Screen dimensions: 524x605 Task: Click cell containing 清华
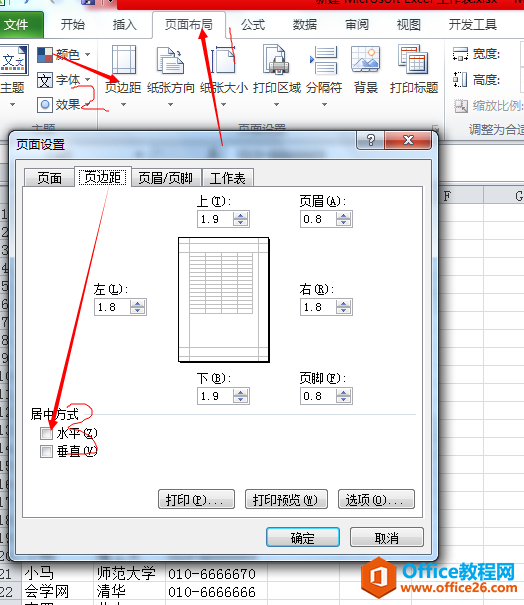[129, 591]
